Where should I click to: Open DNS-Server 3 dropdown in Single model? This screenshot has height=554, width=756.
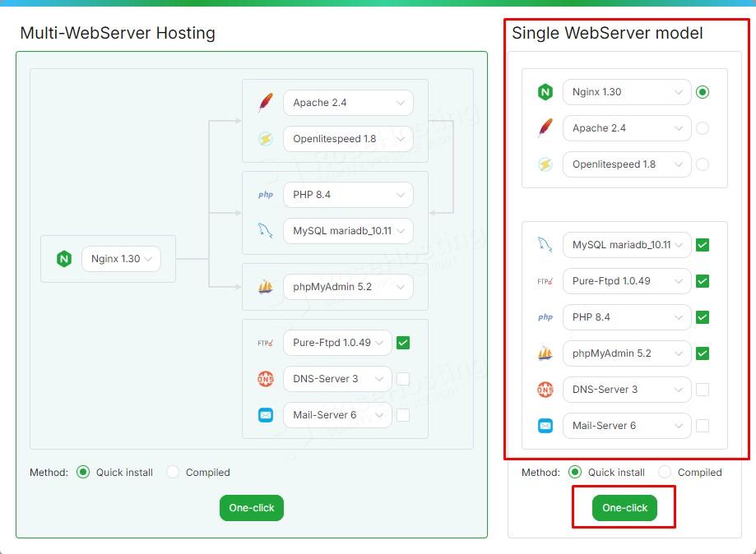[627, 390]
